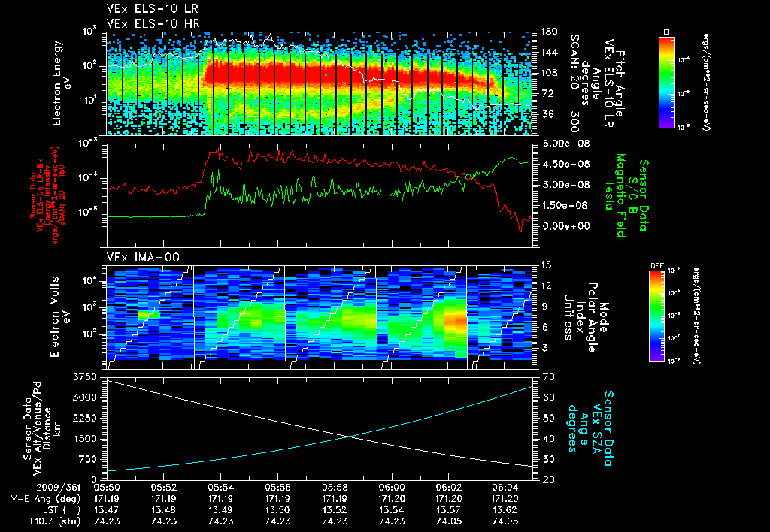
Task: Click the 144 pitch angle tick
Action: (550, 52)
